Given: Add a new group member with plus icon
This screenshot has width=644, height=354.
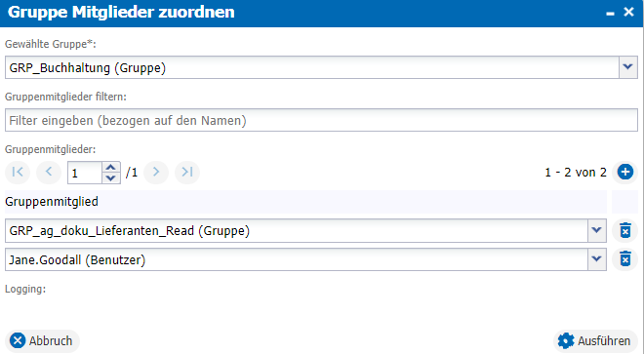Looking at the screenshot, I should (x=625, y=172).
